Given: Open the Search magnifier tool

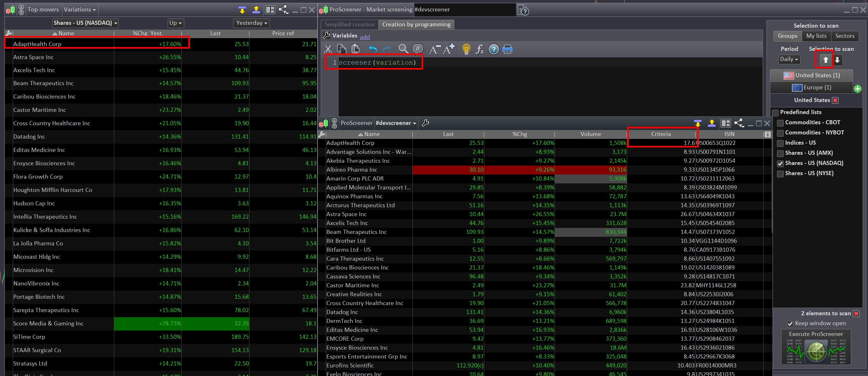Looking at the screenshot, I should 403,50.
